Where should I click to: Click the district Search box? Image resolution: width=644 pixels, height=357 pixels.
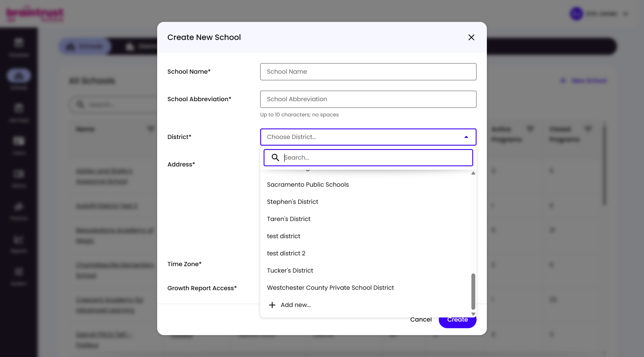coord(368,157)
